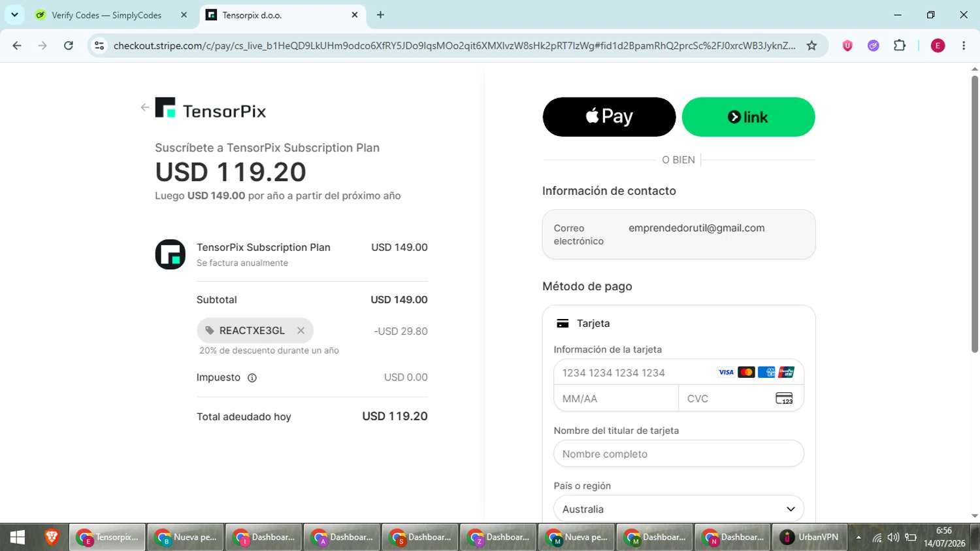Close the Tensorpix d.o.o. tab
Viewport: 980px width, 551px height.
(355, 15)
